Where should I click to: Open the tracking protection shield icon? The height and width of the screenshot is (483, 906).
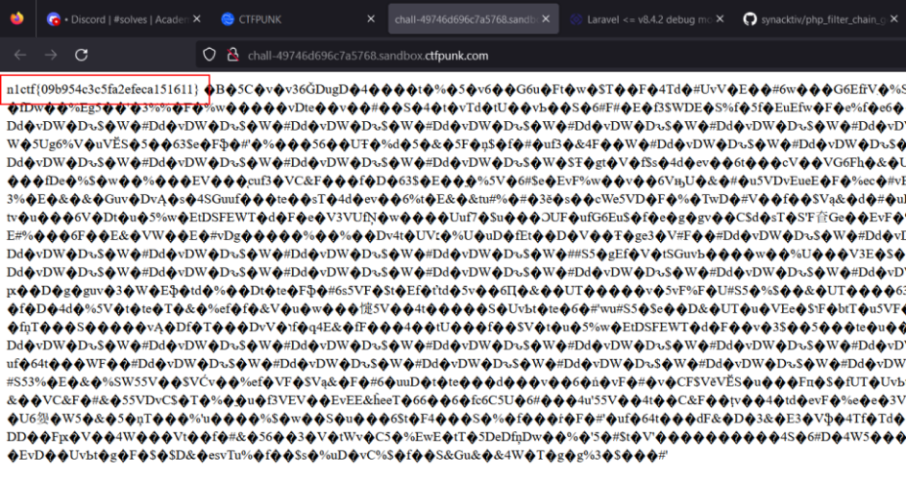pyautogui.click(x=209, y=55)
